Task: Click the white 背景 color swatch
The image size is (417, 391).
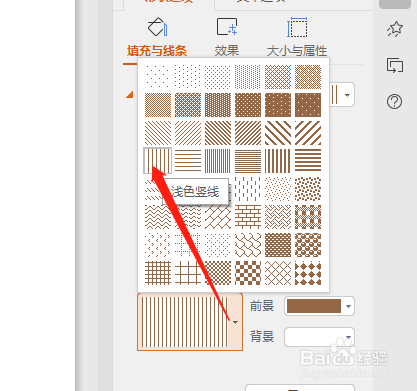Action: point(314,337)
